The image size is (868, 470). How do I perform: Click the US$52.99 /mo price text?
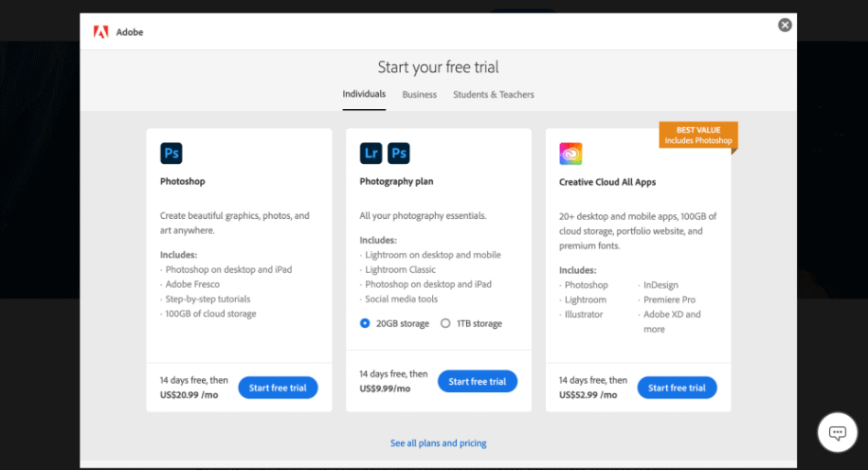588,395
